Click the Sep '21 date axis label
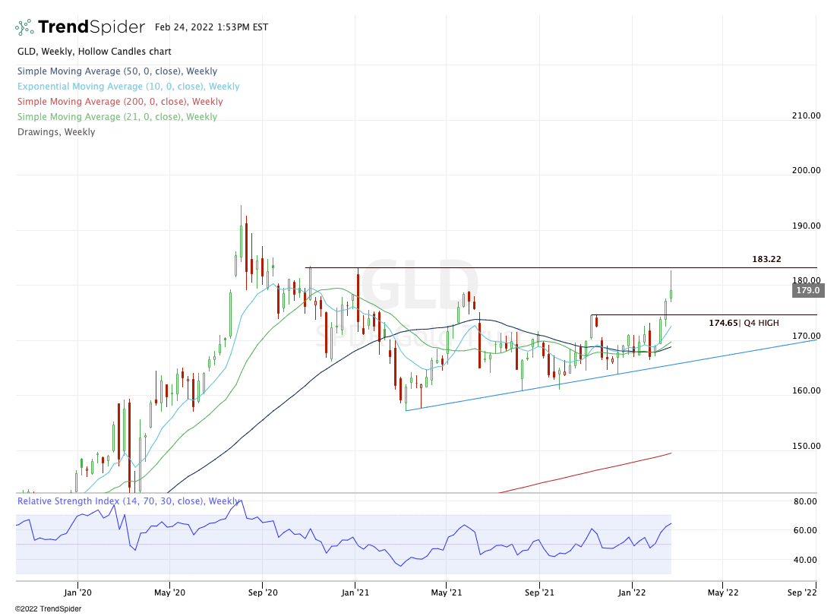The height and width of the screenshot is (616, 840). point(539,592)
